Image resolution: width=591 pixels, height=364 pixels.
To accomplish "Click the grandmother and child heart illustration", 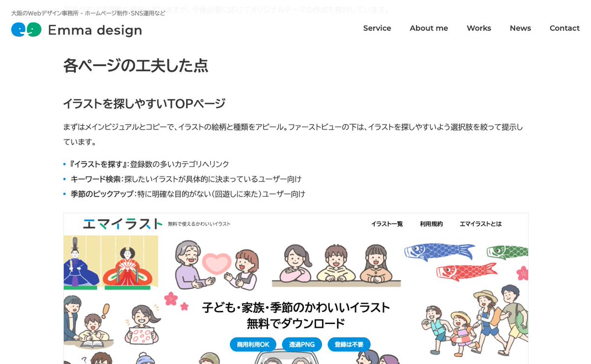I will click(x=217, y=265).
